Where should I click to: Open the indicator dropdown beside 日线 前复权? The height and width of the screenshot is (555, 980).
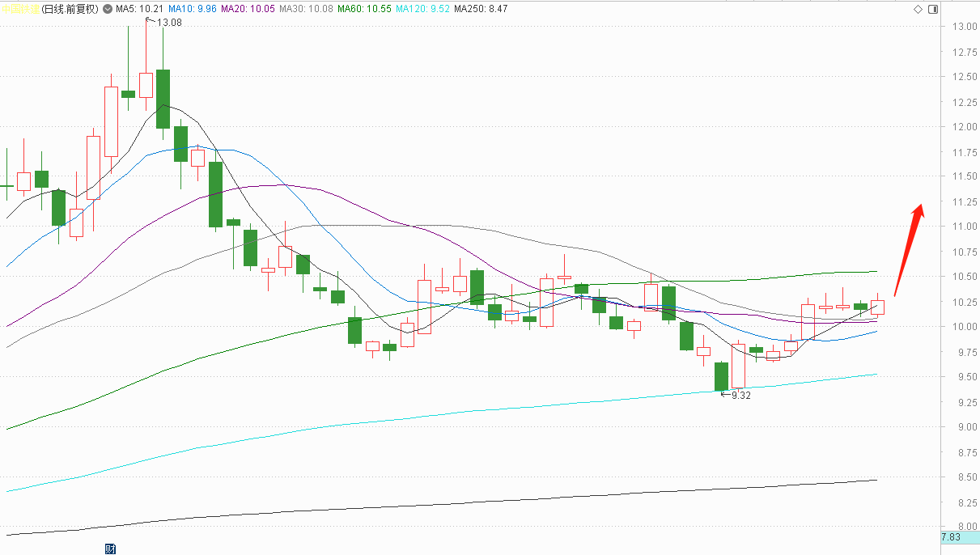click(x=108, y=10)
